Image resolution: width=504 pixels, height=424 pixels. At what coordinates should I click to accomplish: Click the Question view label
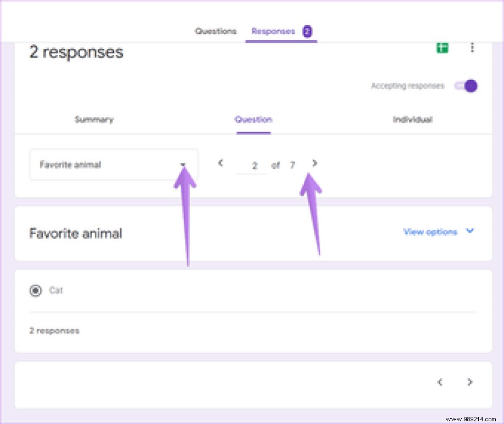253,120
